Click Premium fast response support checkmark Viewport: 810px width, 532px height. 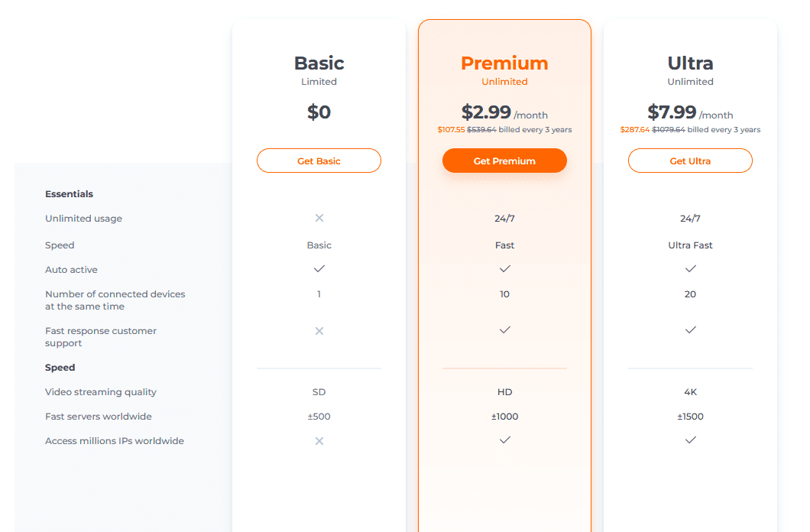tap(504, 329)
